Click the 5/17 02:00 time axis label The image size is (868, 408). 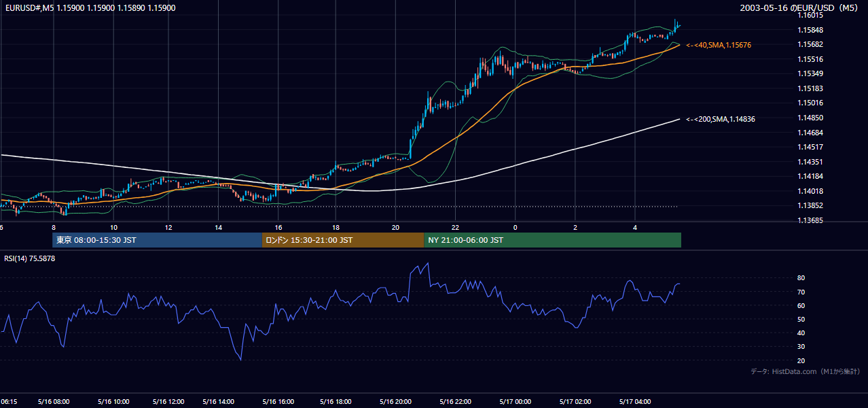pos(575,402)
